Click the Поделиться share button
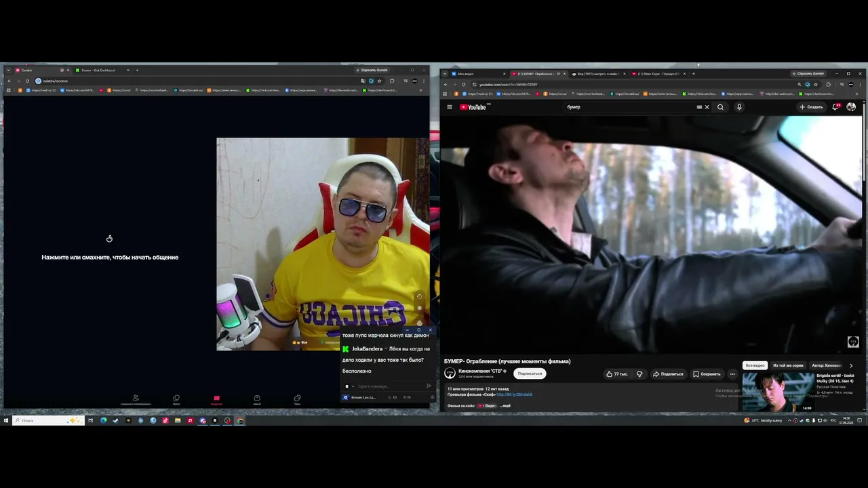 (668, 374)
